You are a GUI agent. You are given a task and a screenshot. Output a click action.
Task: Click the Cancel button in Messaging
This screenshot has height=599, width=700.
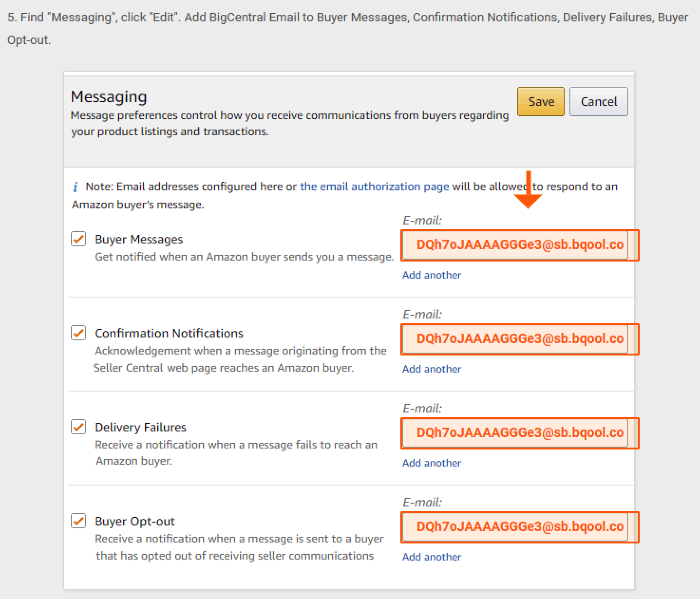pyautogui.click(x=598, y=102)
